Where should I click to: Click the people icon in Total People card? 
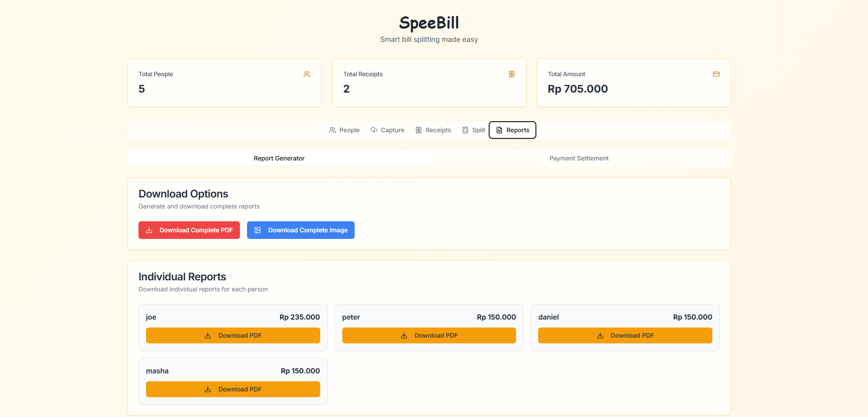pyautogui.click(x=307, y=74)
